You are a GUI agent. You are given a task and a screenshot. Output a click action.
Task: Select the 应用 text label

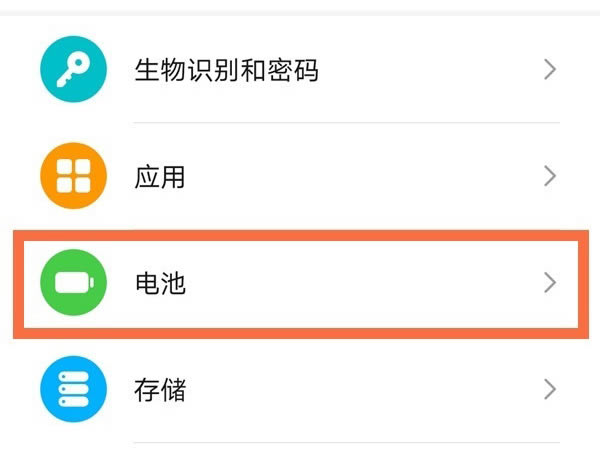click(160, 178)
